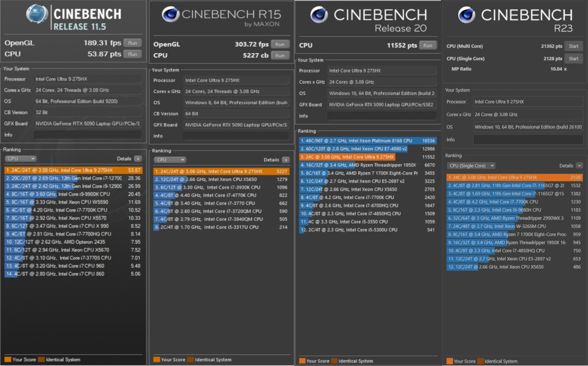Run the CPU benchmark in Cinebench Release 20

[428, 45]
